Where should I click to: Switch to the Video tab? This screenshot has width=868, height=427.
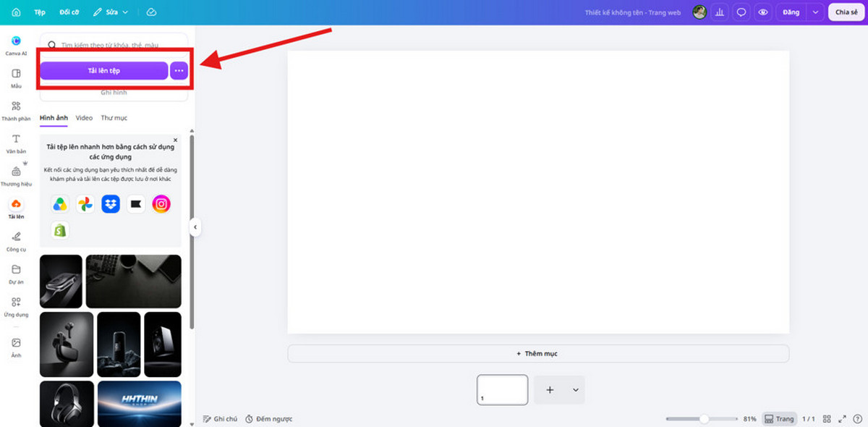click(85, 117)
